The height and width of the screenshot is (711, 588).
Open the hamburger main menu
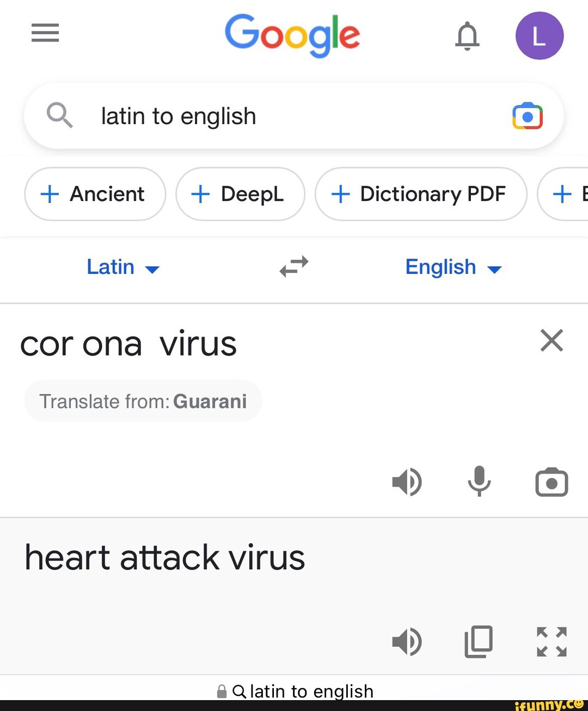[45, 33]
